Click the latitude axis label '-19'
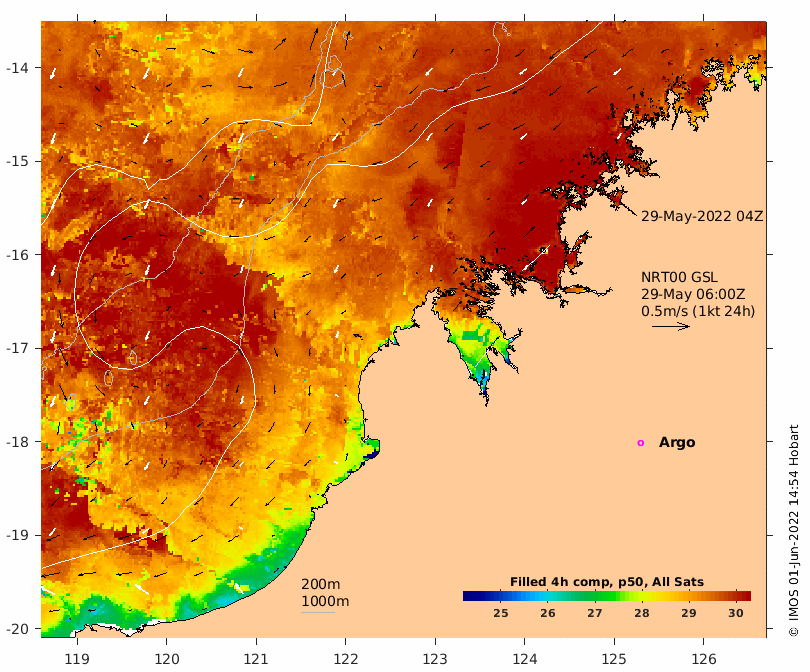 coord(17,535)
